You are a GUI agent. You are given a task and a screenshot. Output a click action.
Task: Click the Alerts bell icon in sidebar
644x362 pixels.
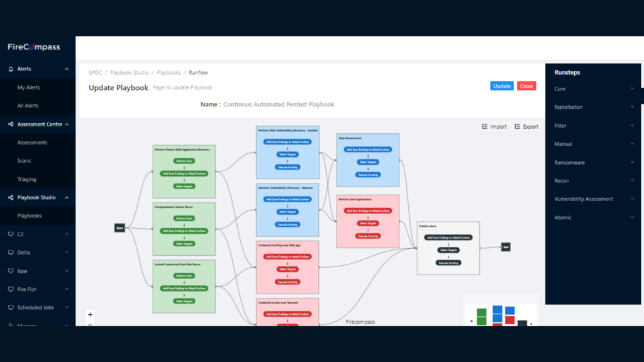(11, 69)
